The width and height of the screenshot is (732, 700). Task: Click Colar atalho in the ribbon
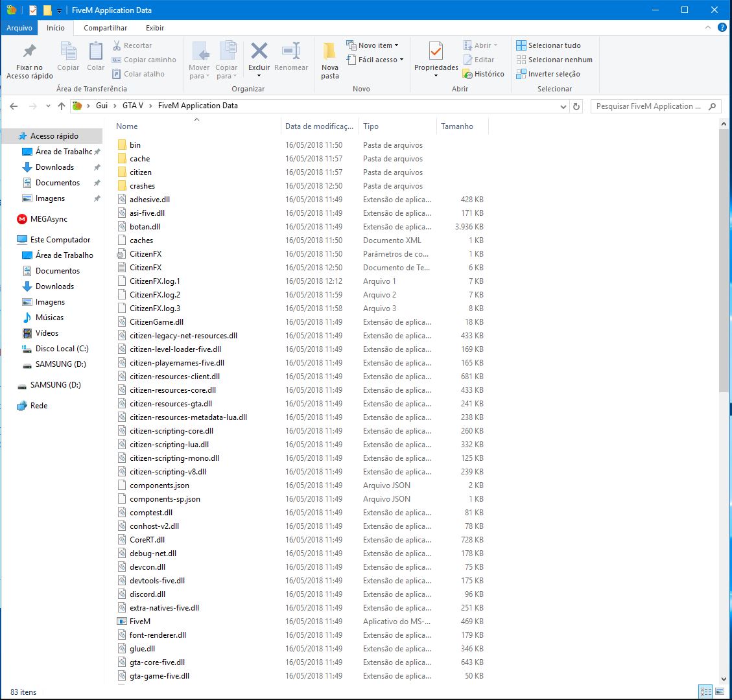tap(138, 74)
